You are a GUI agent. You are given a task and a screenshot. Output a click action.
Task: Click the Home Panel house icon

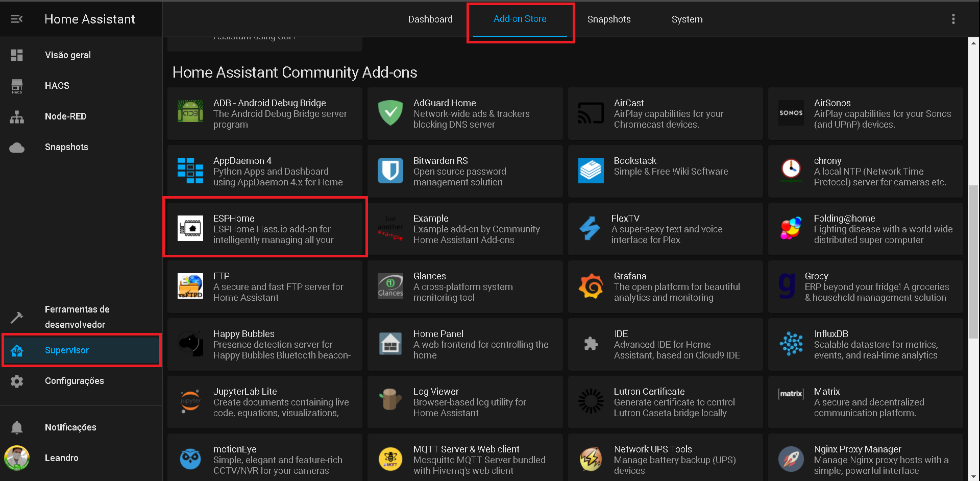coord(390,344)
